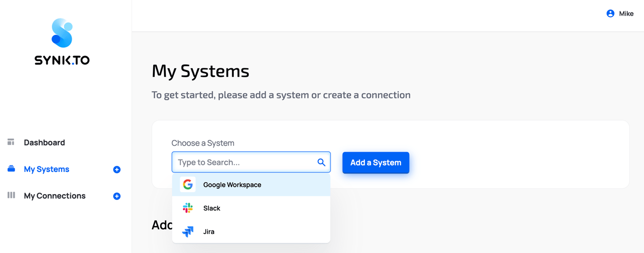Click the Slack logo icon in the list
644x253 pixels.
[188, 208]
